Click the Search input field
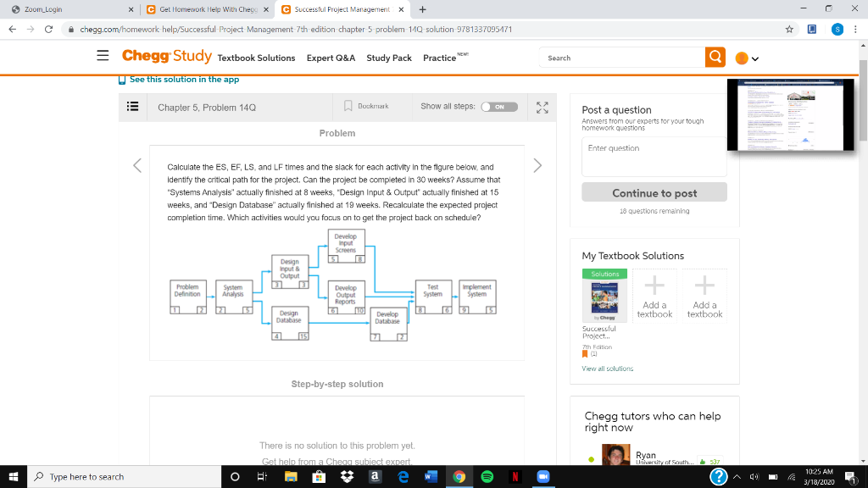Viewport: 868px width, 488px height. 622,58
